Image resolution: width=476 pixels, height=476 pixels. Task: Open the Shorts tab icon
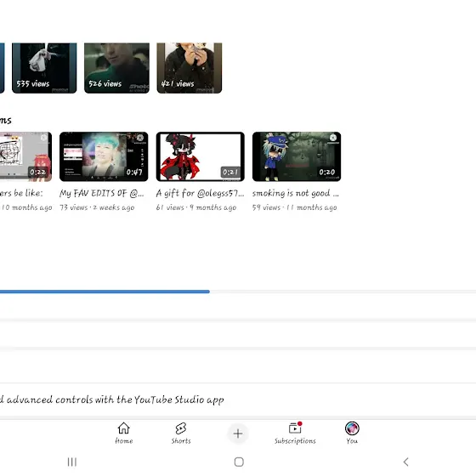(x=181, y=428)
